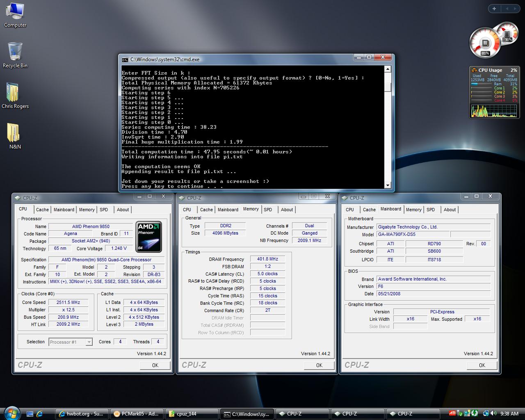This screenshot has width=525, height=420.
Task: Open the Computer desktop icon
Action: [x=15, y=15]
